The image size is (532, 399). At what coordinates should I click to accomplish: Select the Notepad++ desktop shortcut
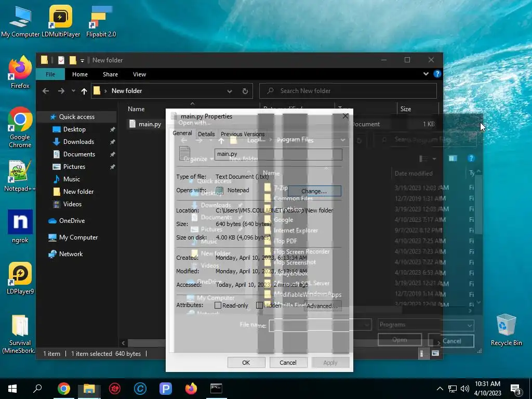(x=20, y=176)
